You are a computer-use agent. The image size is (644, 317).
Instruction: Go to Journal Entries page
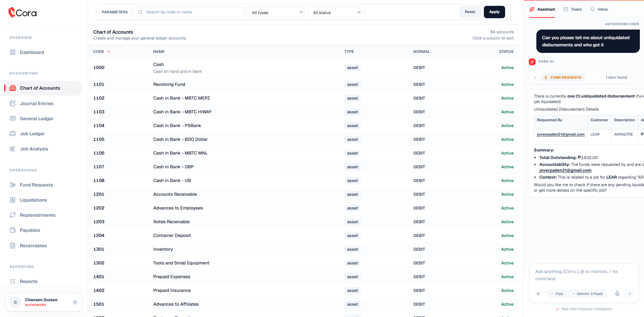[36, 103]
